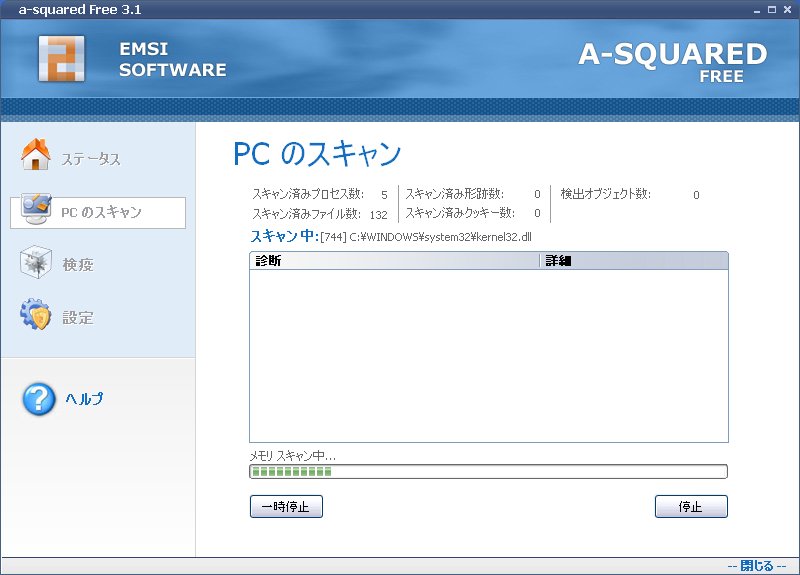The width and height of the screenshot is (800, 575).
Task: Click the スキャン済みプロセス数 label
Action: (308, 194)
